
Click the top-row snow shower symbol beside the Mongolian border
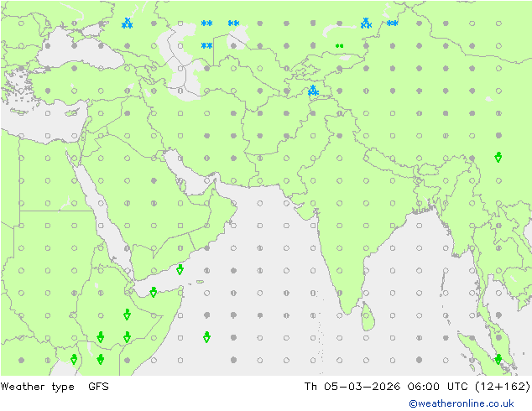[x=366, y=23]
